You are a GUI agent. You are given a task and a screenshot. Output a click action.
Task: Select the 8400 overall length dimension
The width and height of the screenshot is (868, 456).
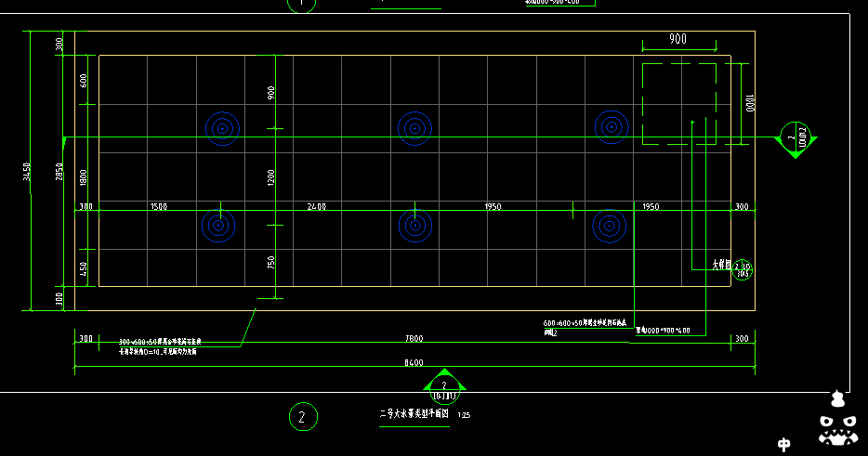pos(414,362)
